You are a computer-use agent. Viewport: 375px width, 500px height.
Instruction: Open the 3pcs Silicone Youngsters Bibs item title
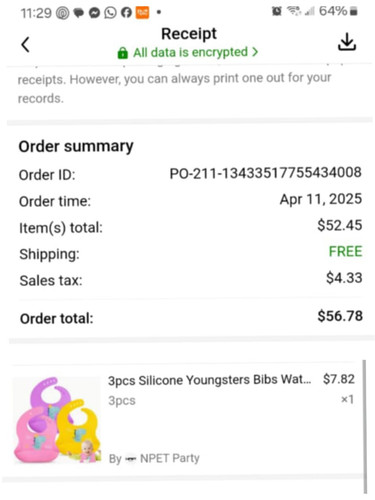[210, 380]
